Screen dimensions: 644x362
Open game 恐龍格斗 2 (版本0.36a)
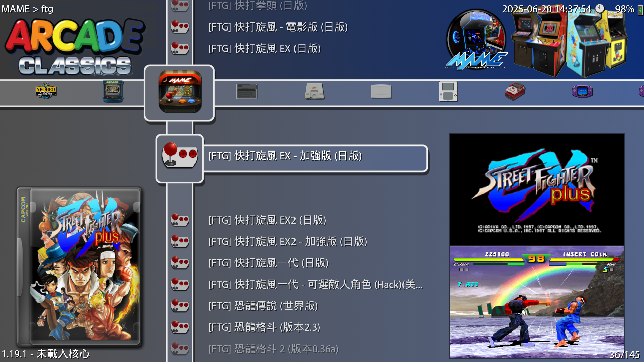(x=273, y=349)
